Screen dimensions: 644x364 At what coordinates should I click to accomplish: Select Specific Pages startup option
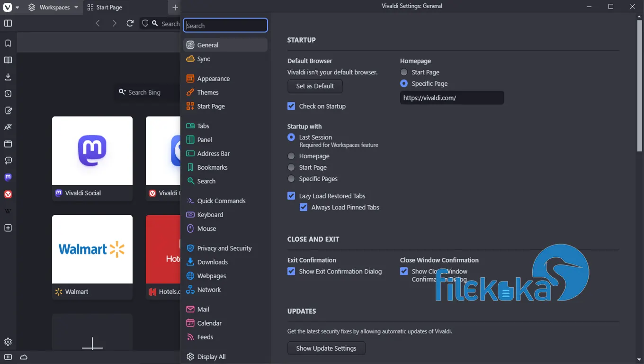click(291, 179)
